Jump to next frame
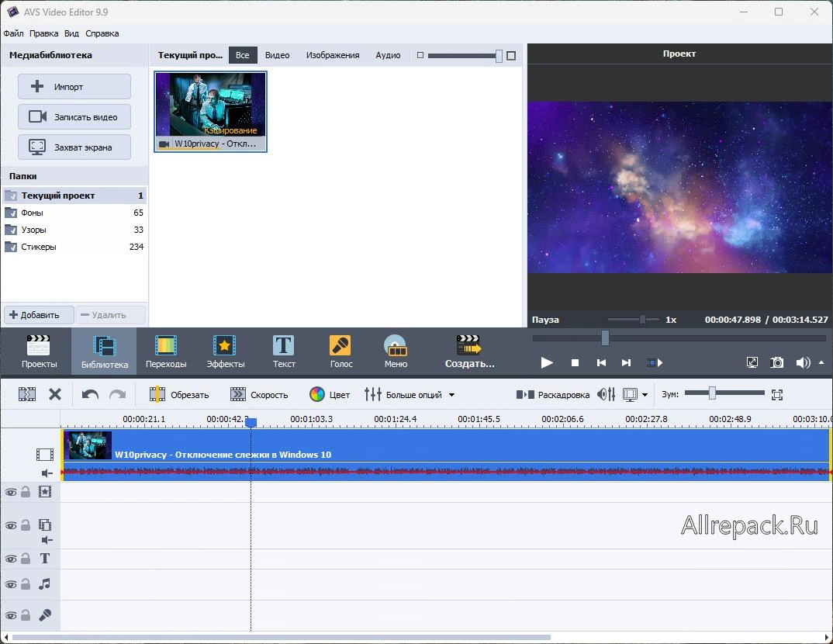 [x=627, y=362]
